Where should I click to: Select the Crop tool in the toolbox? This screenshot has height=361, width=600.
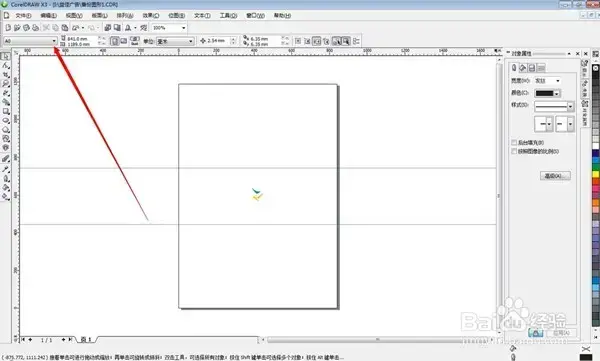tap(5, 75)
